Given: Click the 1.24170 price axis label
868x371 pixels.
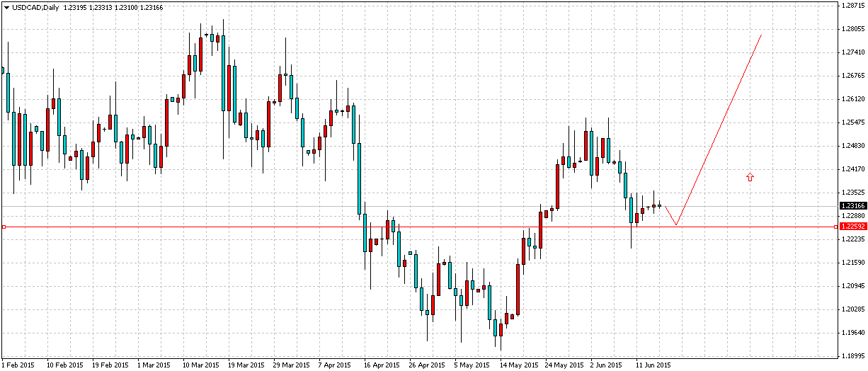Looking at the screenshot, I should [852, 169].
